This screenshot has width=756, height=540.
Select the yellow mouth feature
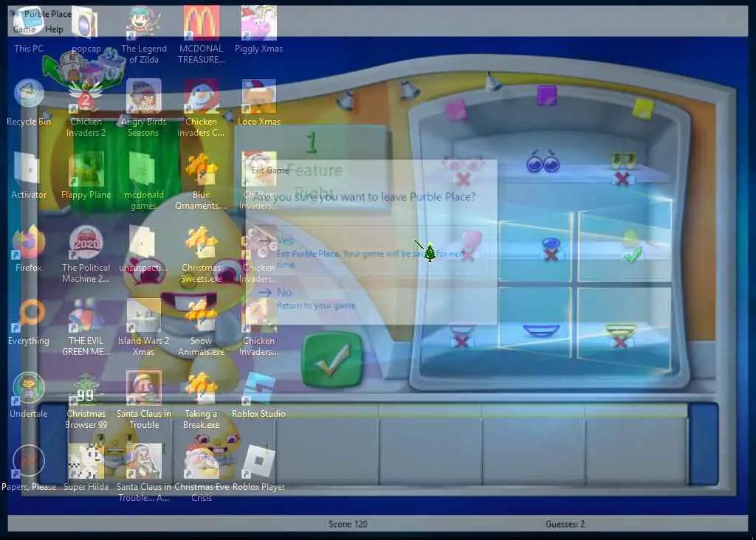pos(621,335)
